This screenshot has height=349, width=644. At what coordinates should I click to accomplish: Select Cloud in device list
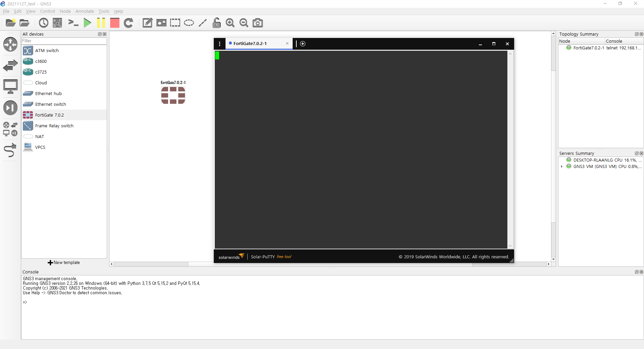point(64,83)
